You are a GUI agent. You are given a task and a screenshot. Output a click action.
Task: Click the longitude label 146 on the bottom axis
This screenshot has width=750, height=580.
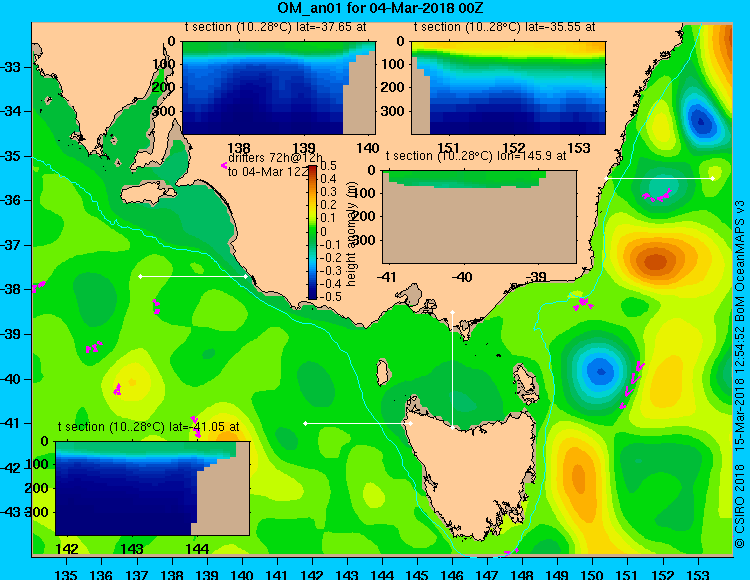452,574
